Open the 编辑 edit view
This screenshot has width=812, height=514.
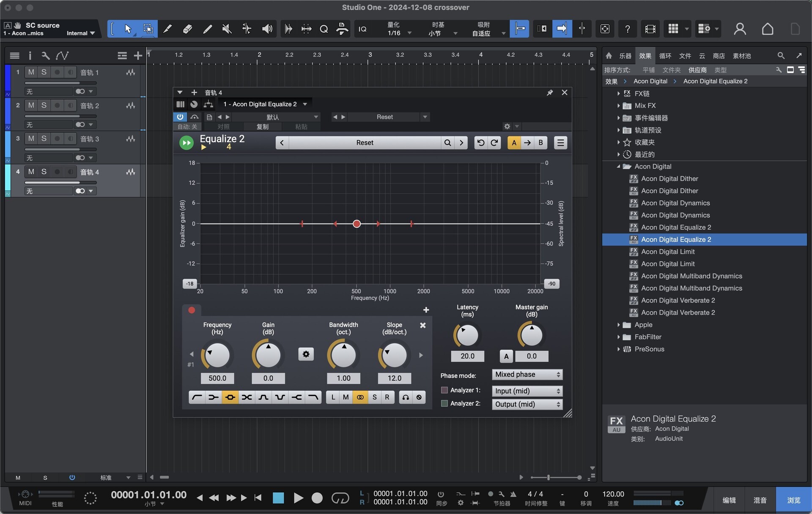pyautogui.click(x=729, y=500)
